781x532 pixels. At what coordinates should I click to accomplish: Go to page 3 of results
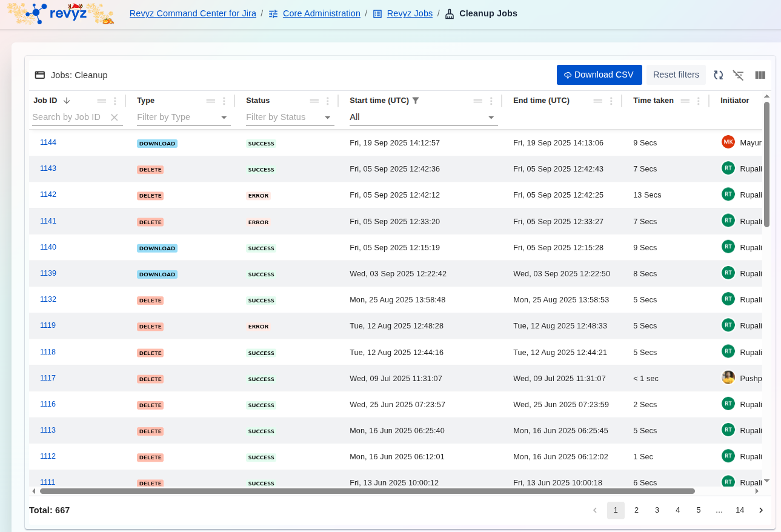[657, 510]
